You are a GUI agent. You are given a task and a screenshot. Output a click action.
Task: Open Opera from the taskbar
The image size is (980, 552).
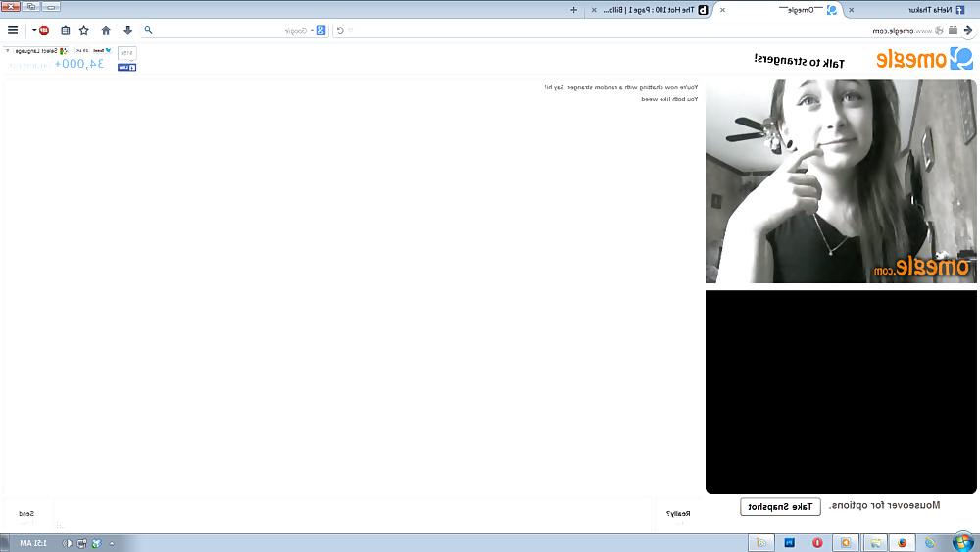tap(817, 542)
